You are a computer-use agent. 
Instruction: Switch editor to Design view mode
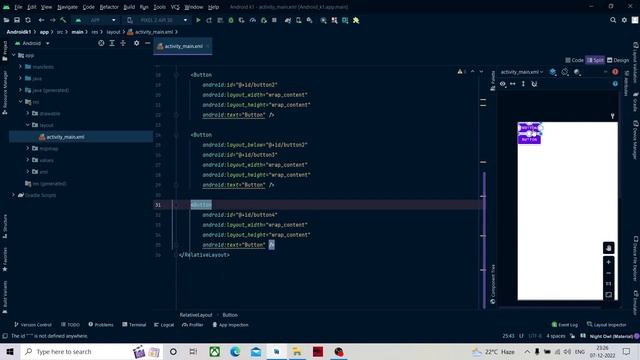tap(618, 60)
